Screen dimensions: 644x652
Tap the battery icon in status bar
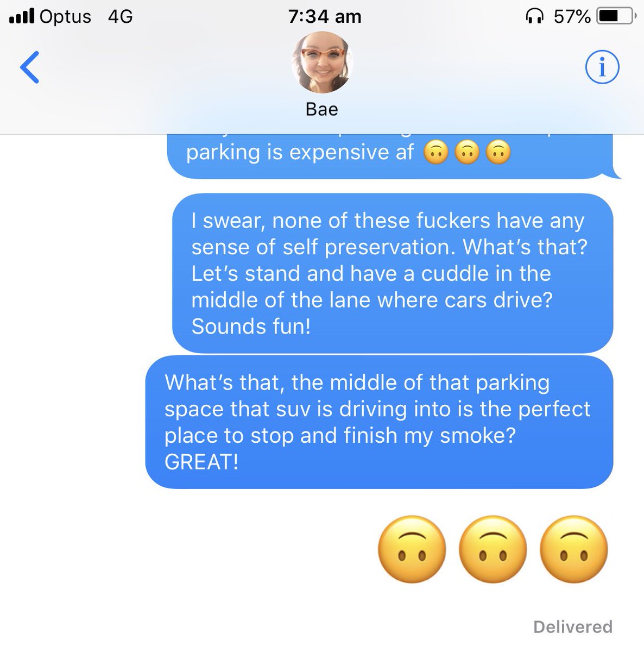[x=616, y=16]
